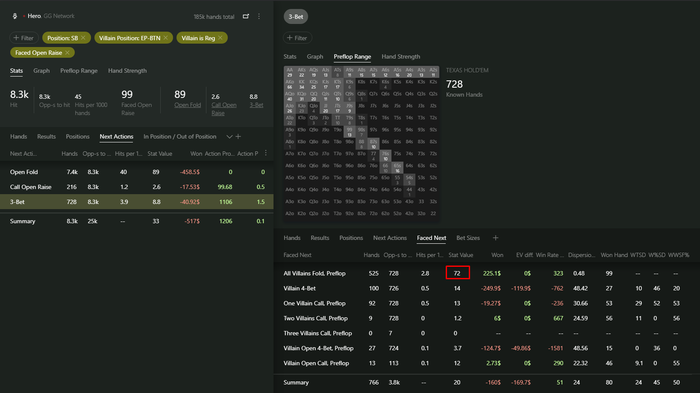Sort by the Won Hand column header
This screenshot has height=393, width=700.
614,255
